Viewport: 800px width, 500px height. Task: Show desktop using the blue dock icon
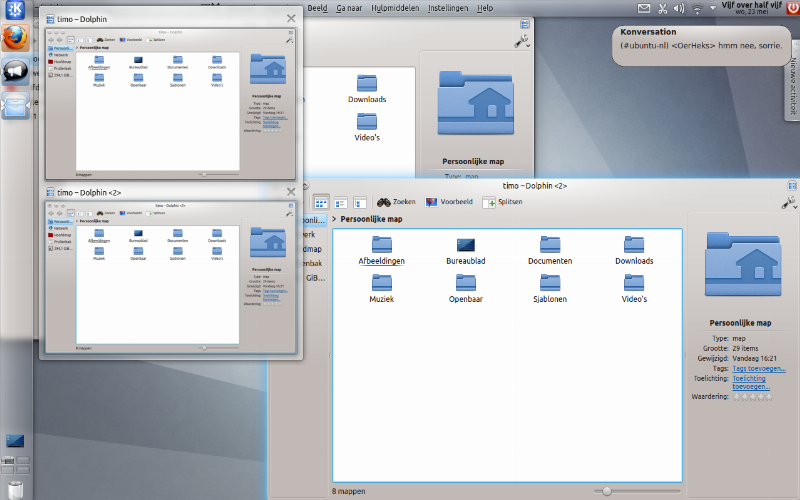click(15, 441)
